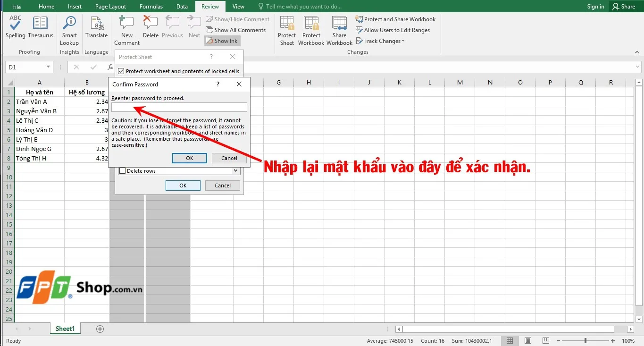
Task: Open the File menu
Action: 17,7
